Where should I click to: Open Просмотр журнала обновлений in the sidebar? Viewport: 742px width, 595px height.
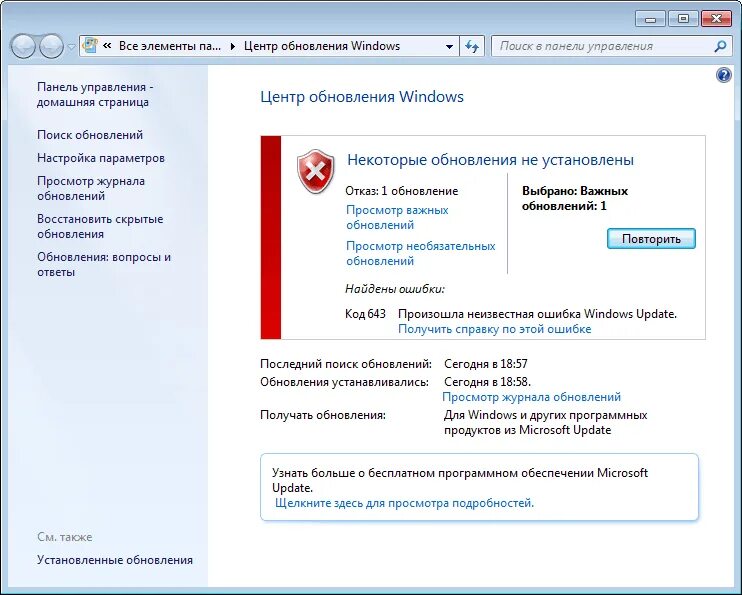(91, 188)
